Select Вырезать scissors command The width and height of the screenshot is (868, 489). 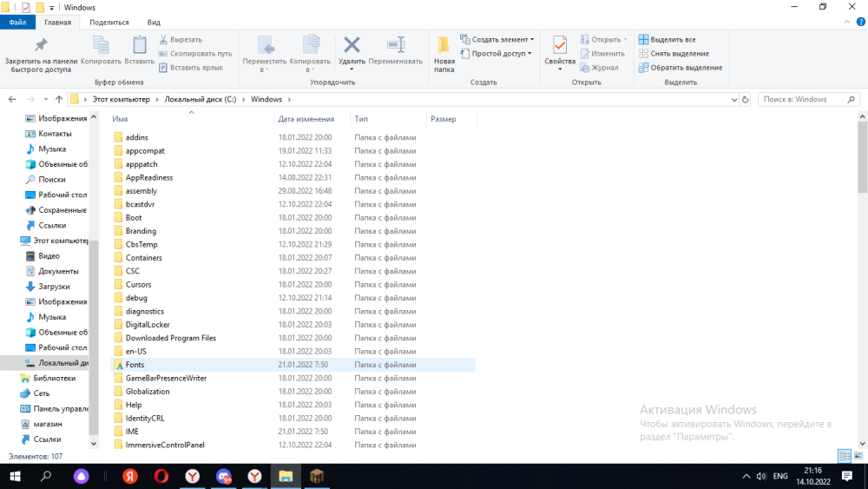click(181, 39)
